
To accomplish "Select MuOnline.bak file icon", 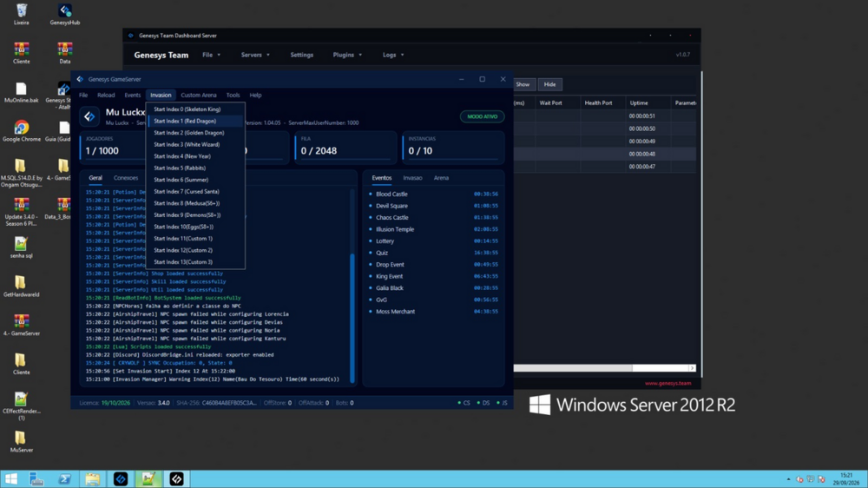I will pyautogui.click(x=21, y=93).
